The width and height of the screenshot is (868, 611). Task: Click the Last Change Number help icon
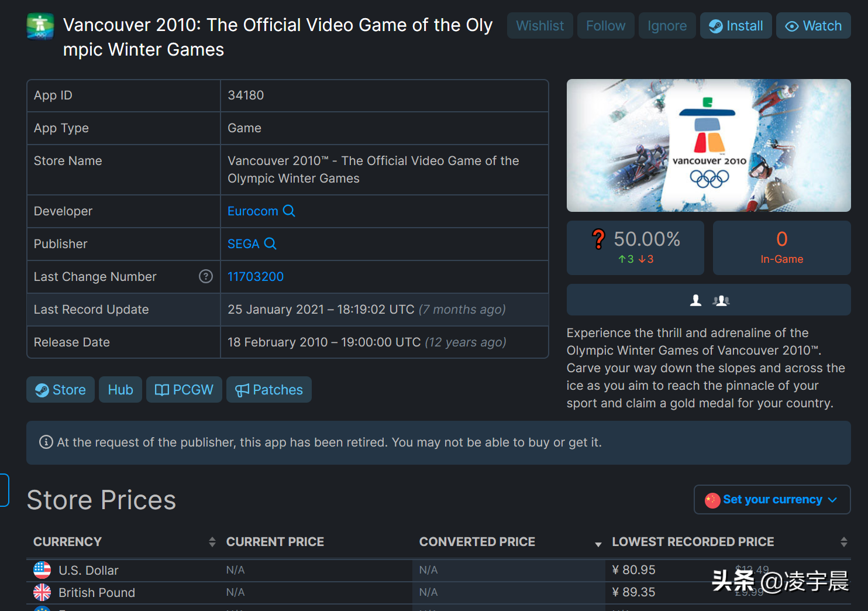206,276
